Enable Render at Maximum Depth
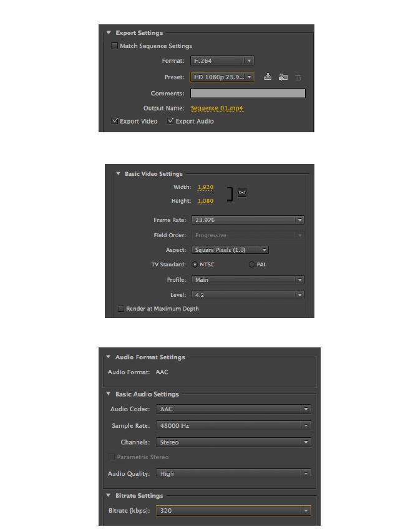The height and width of the screenshot is (532, 413). click(121, 309)
